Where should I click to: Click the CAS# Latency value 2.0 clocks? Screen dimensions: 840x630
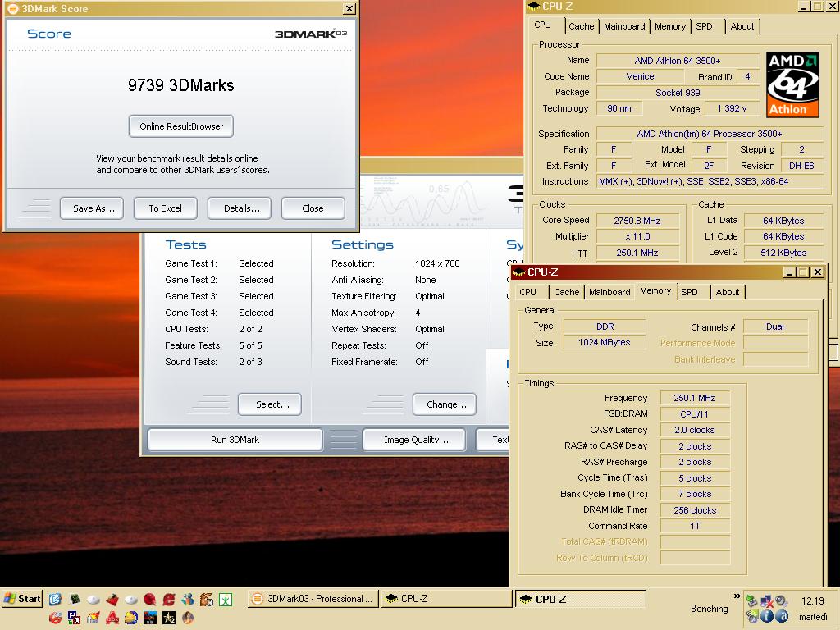694,430
